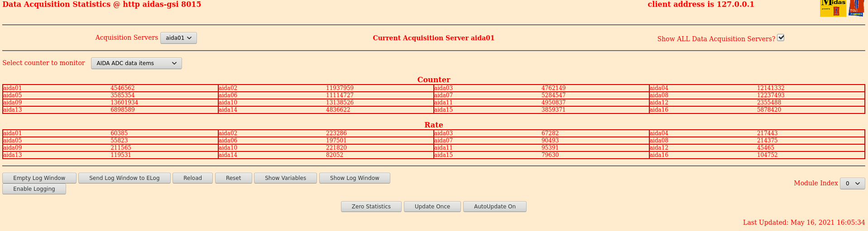Select rate value 45465
868x231 pixels.
pos(766,148)
